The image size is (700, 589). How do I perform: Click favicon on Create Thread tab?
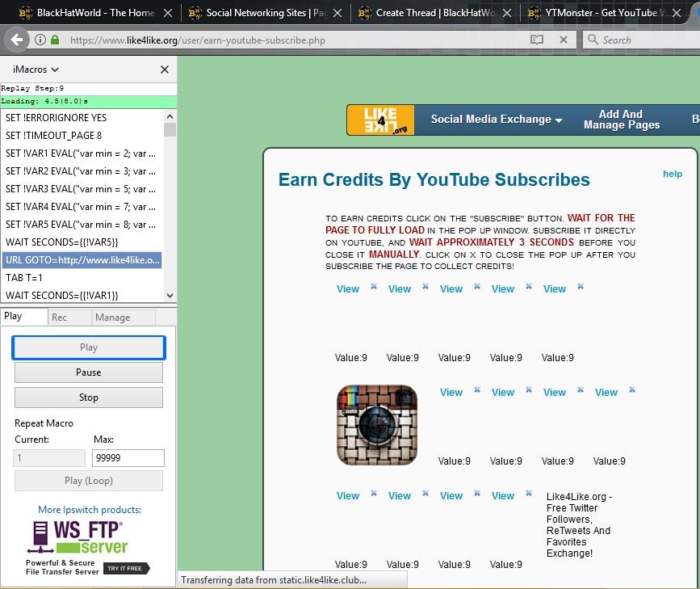(365, 13)
